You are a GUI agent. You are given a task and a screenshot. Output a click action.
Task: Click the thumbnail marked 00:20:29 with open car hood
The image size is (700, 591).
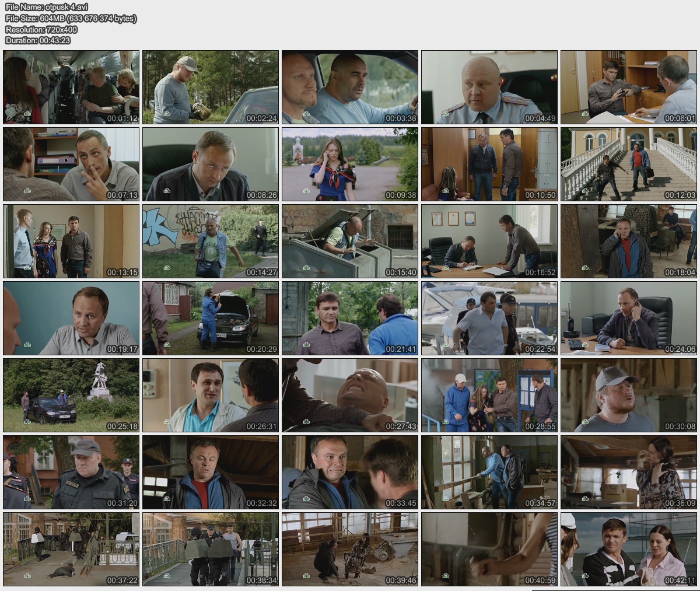[211, 318]
